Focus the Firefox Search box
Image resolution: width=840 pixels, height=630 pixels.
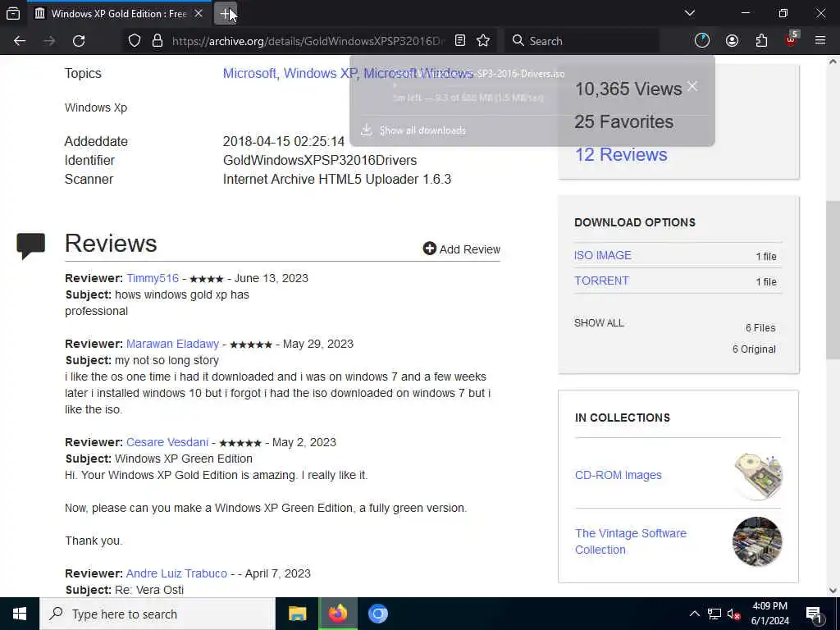pyautogui.click(x=583, y=41)
